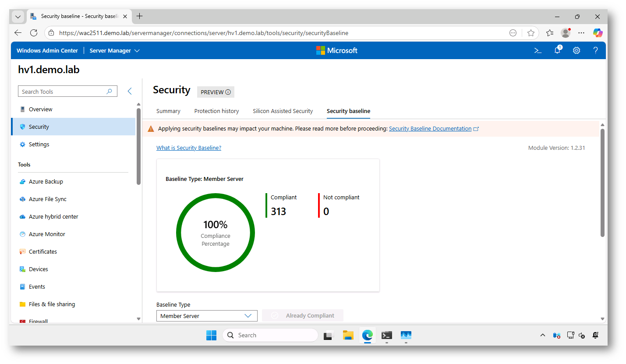626x364 pixels.
Task: Click the Windows Admin Center home link
Action: (x=47, y=51)
